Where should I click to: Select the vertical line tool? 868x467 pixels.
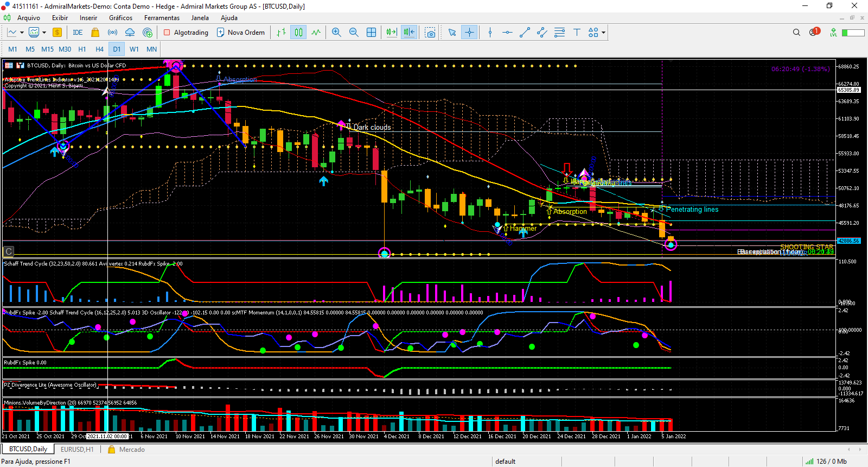pyautogui.click(x=490, y=33)
